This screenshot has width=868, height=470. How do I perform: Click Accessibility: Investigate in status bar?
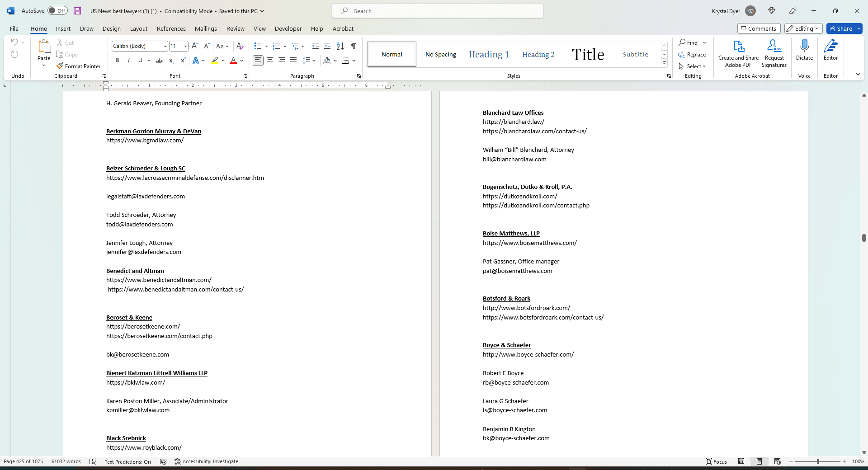click(x=206, y=461)
